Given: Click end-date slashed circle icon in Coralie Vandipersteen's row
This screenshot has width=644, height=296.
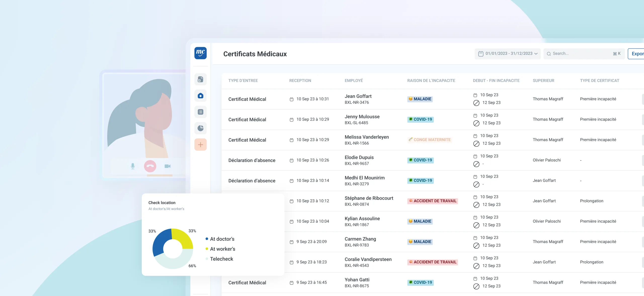Looking at the screenshot, I should 476,266.
